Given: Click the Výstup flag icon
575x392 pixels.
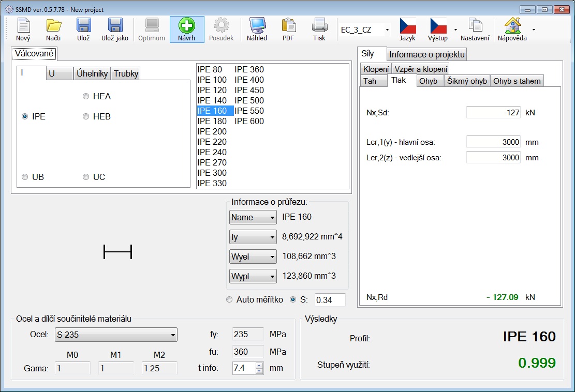Looking at the screenshot, I should pos(438,26).
